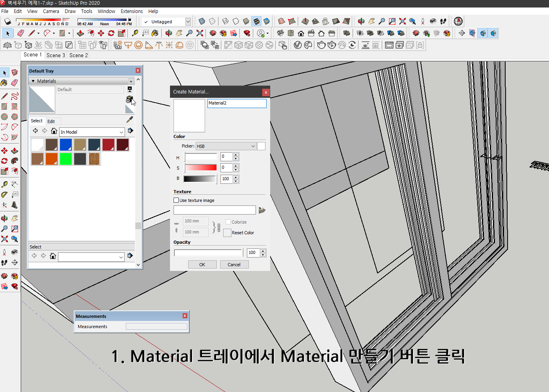Click the Zoom Extents icon in second toolbar row

200,33
